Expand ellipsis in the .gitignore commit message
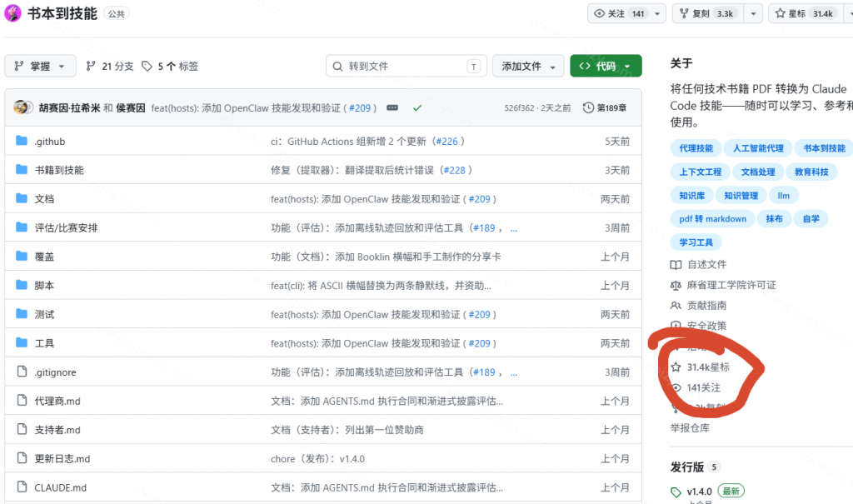 pyautogui.click(x=513, y=373)
